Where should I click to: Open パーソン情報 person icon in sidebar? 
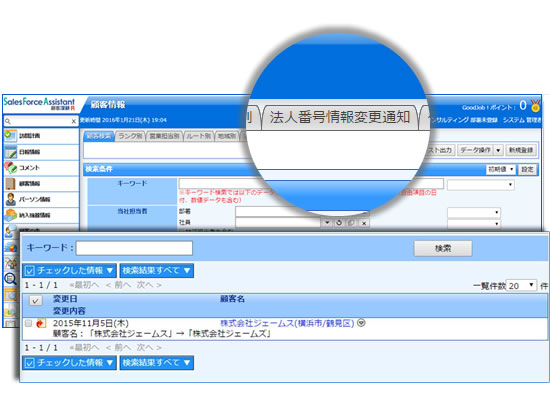(x=11, y=199)
